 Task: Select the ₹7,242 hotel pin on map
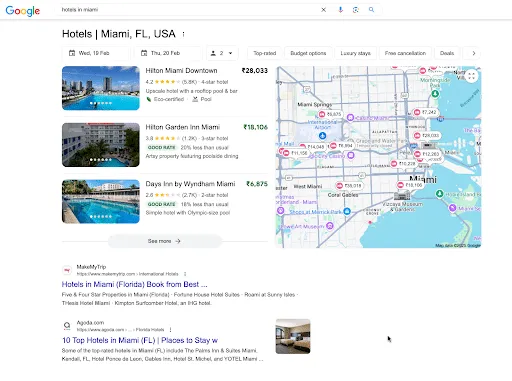click(x=425, y=112)
